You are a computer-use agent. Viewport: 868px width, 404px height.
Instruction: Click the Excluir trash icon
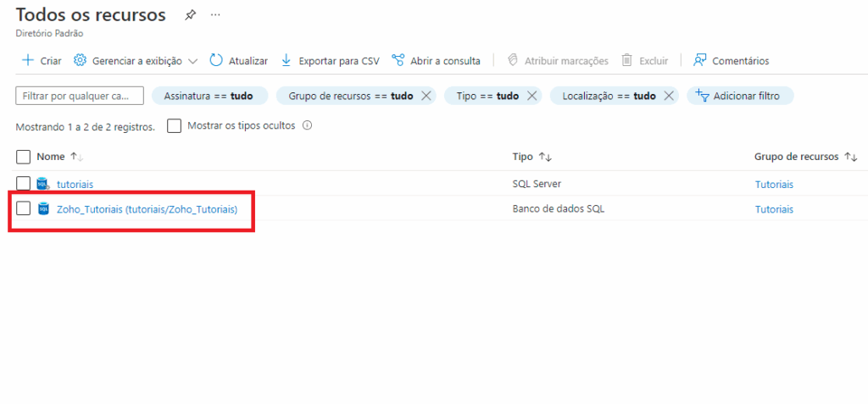[626, 60]
